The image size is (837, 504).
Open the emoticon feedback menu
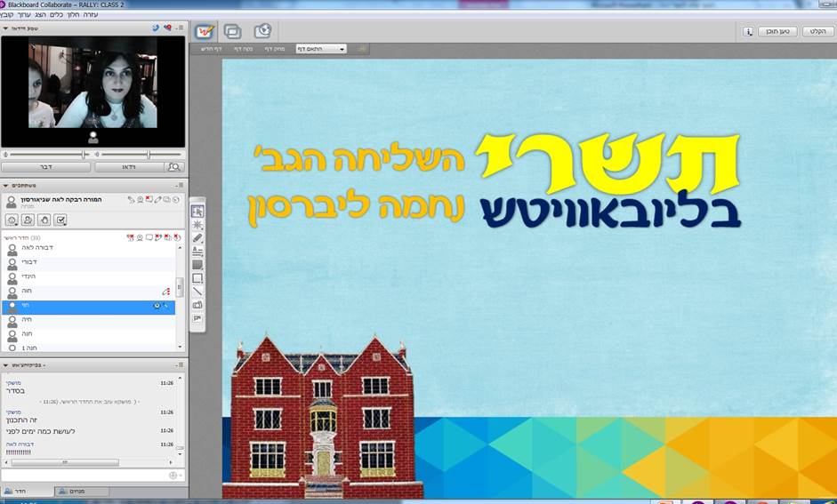pos(12,220)
